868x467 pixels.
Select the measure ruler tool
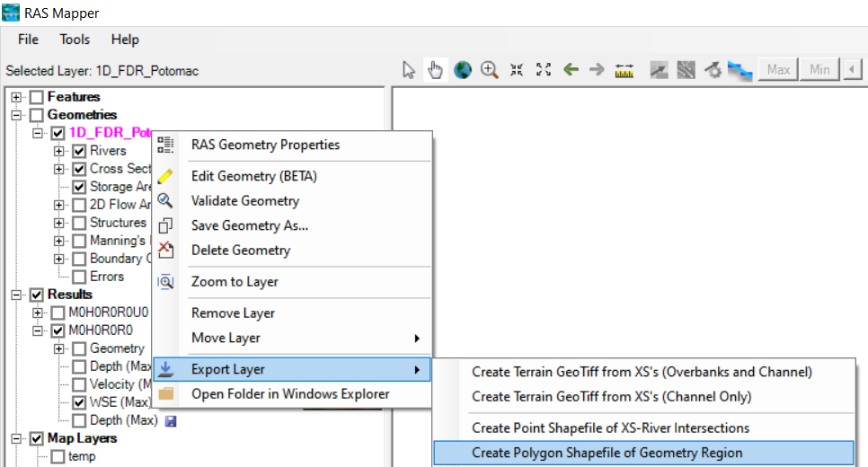[624, 70]
